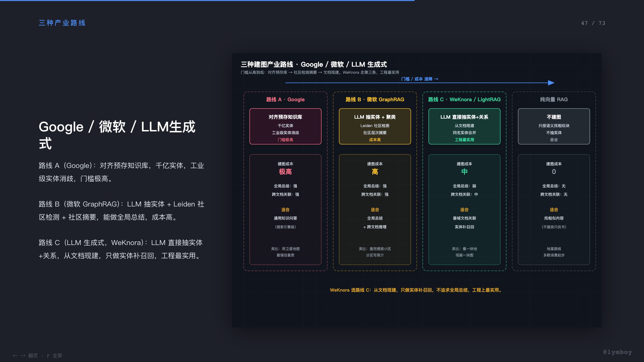Image resolution: width=644 pixels, height=362 pixels.
Task: Click "Leiden 社区检测" in the Route B card
Action: 375,126
